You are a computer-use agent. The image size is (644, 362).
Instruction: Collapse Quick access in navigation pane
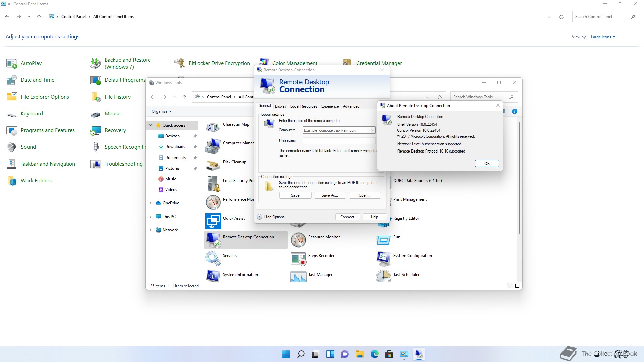(151, 125)
